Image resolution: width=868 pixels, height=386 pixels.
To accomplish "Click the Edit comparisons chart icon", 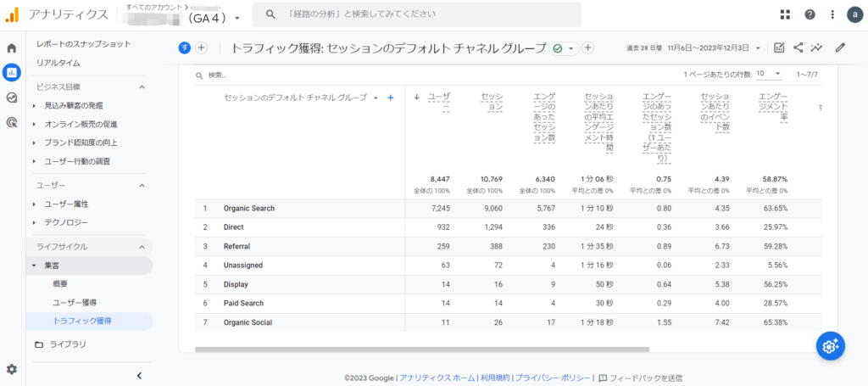I will 779,48.
